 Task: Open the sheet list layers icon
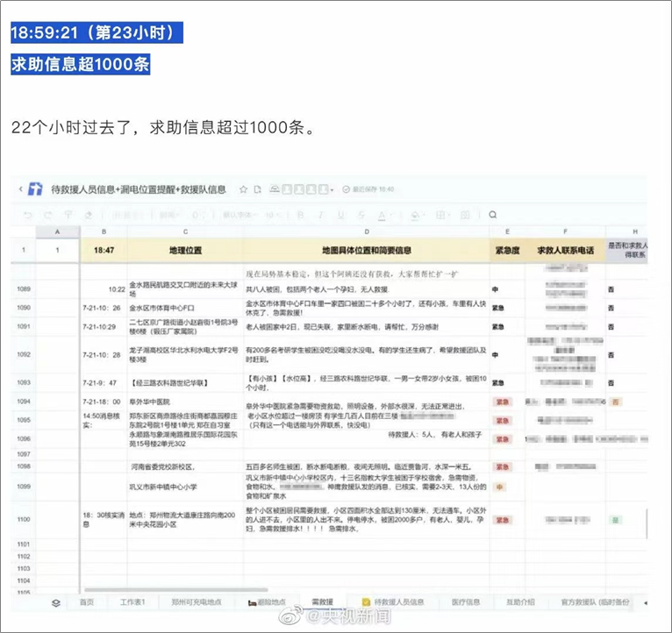[56, 602]
